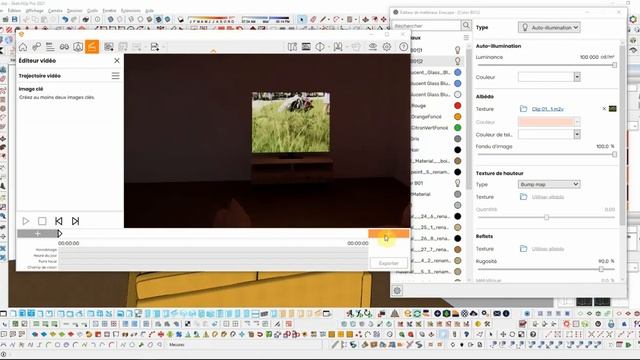This screenshot has height=360, width=640.
Task: Open the Fenêtre menu in SketchUp
Action: pyautogui.click(x=109, y=11)
